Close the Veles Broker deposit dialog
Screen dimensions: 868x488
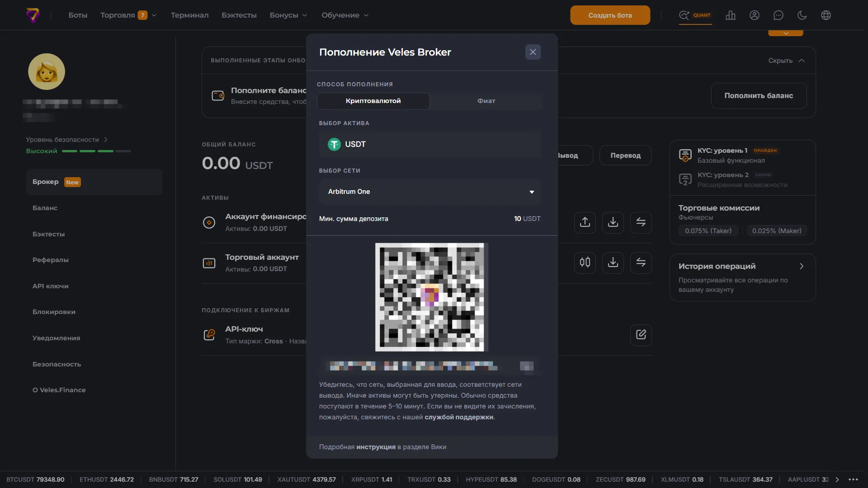[x=533, y=52]
